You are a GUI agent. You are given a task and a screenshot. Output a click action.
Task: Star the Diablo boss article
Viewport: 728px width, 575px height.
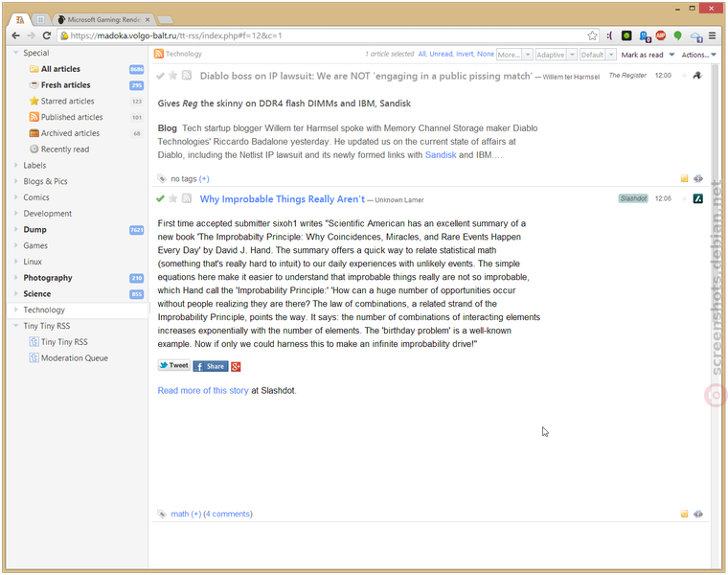coord(172,76)
